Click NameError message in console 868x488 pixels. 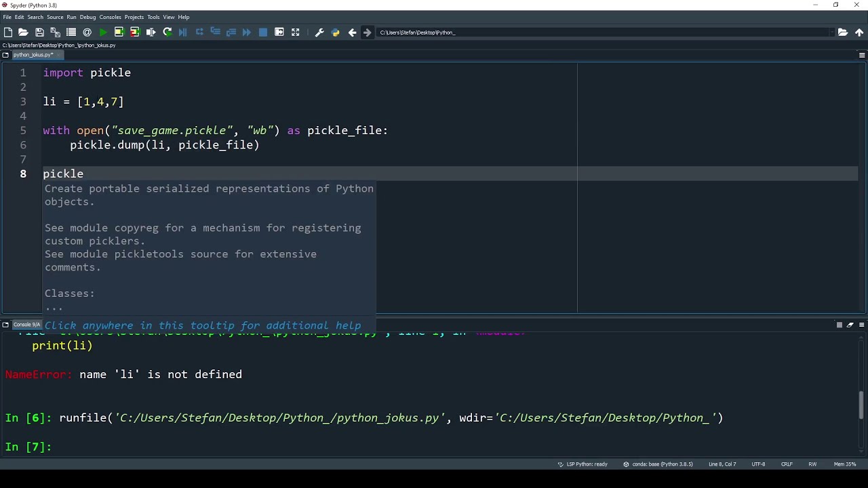(x=123, y=374)
